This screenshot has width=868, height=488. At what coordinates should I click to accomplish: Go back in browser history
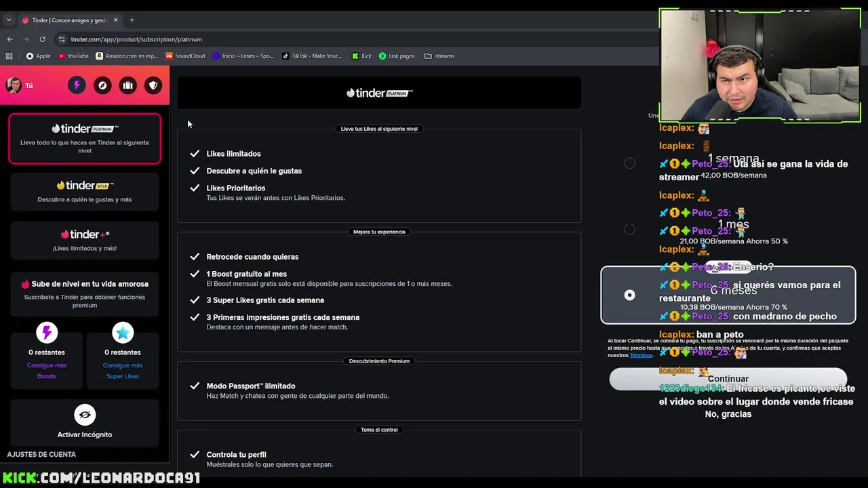click(10, 39)
